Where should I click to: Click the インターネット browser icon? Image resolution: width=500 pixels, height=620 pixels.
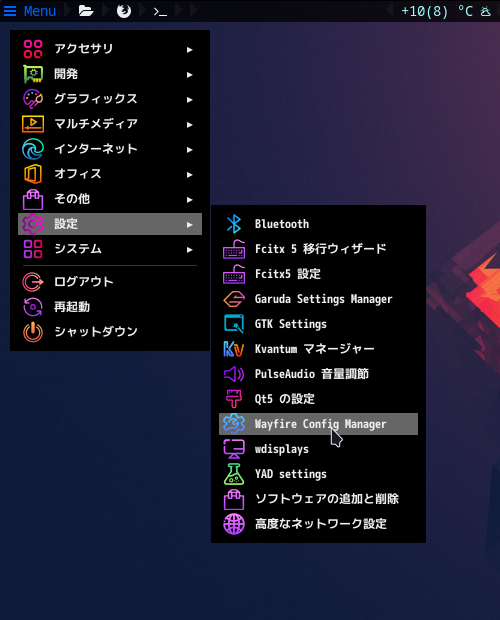point(33,149)
